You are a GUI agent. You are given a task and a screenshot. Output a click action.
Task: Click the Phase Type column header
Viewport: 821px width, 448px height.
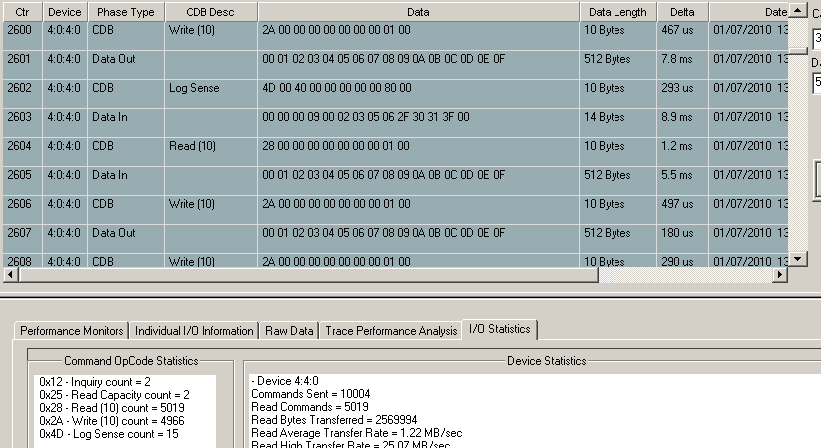(126, 12)
